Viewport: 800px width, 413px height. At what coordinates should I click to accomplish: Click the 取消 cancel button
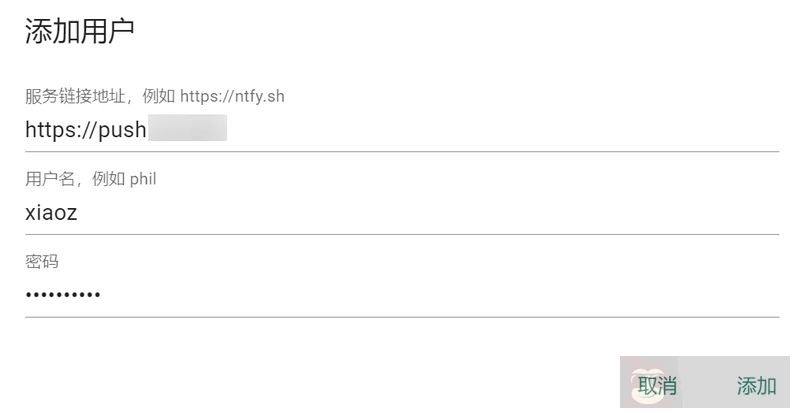[657, 386]
